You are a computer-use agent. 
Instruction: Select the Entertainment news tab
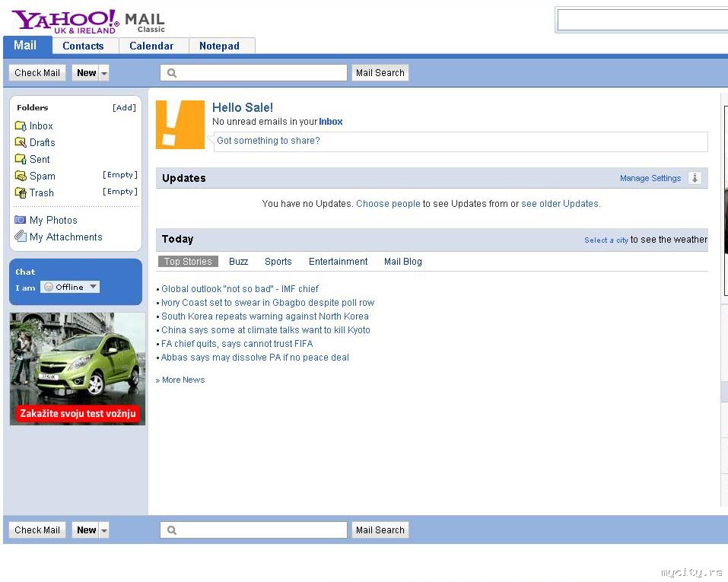(x=338, y=262)
